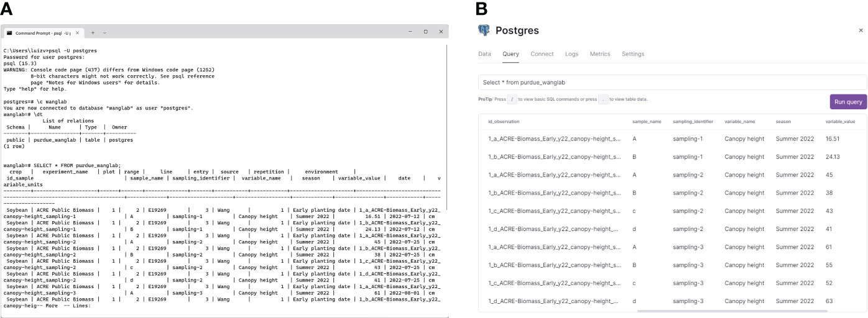Click the season column header

pos(783,122)
